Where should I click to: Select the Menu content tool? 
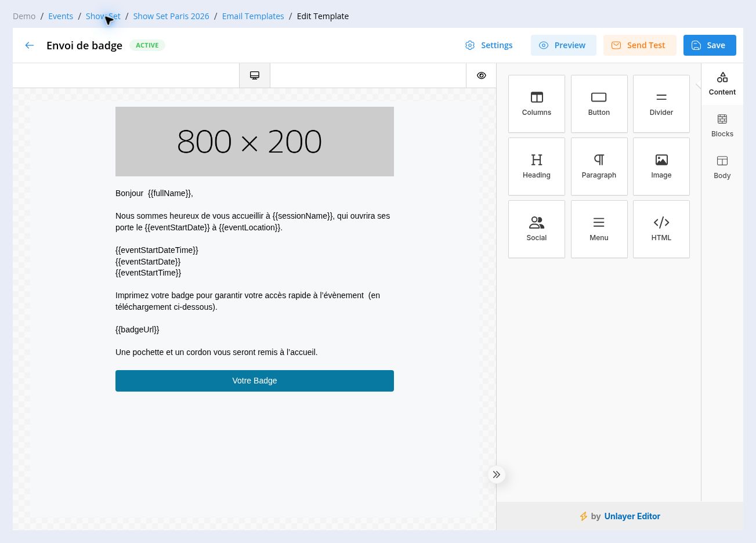tap(599, 229)
